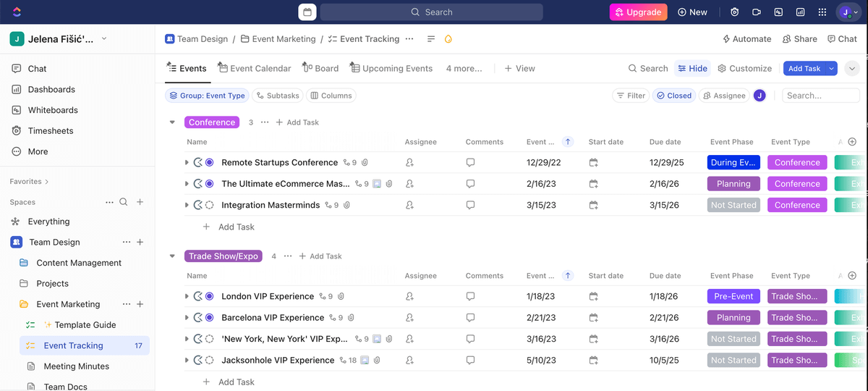Change the During Ev... phase of Remote Startups Conference

[x=733, y=163]
